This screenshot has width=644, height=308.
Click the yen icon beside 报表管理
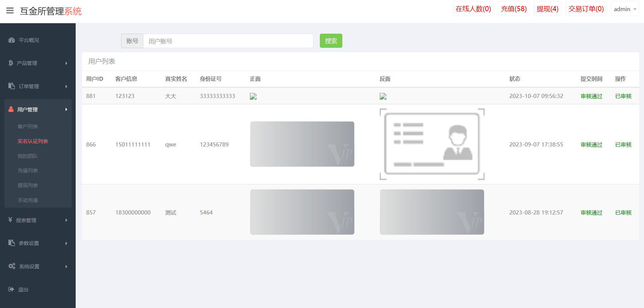click(x=10, y=220)
